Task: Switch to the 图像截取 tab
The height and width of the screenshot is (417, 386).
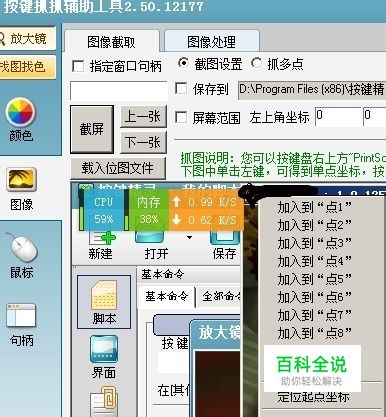Action: pyautogui.click(x=111, y=42)
